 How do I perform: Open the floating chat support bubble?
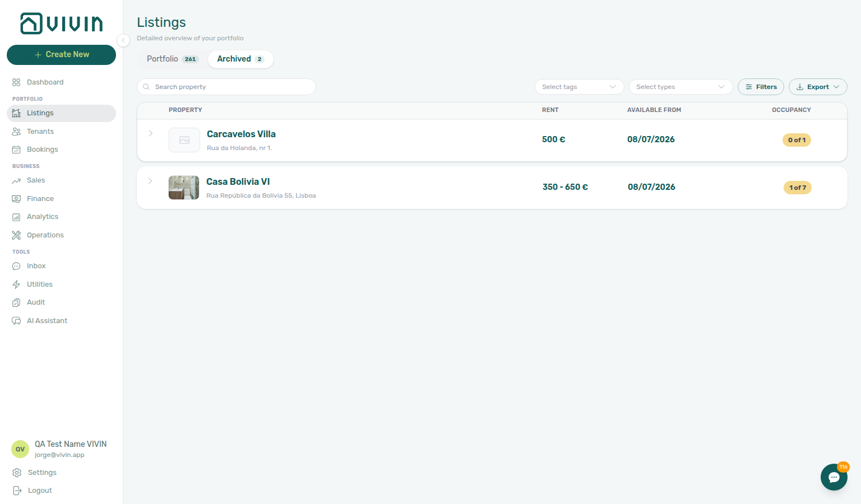point(834,477)
